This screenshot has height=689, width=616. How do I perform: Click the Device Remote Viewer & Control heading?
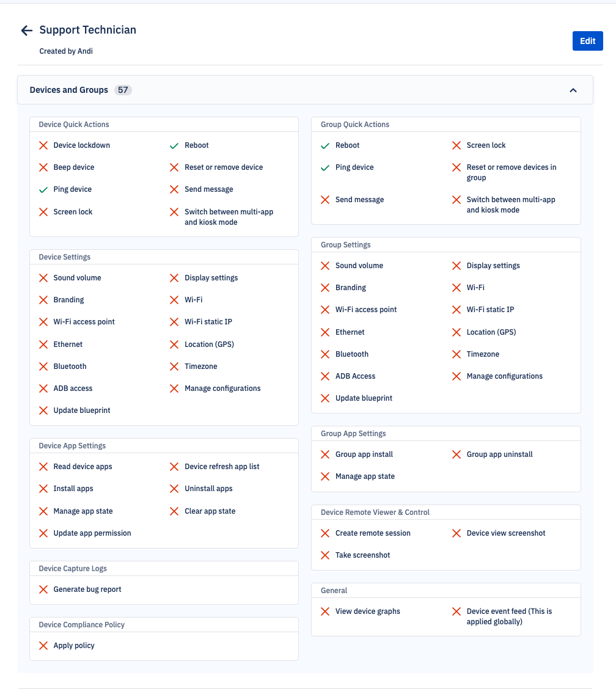pyautogui.click(x=375, y=512)
